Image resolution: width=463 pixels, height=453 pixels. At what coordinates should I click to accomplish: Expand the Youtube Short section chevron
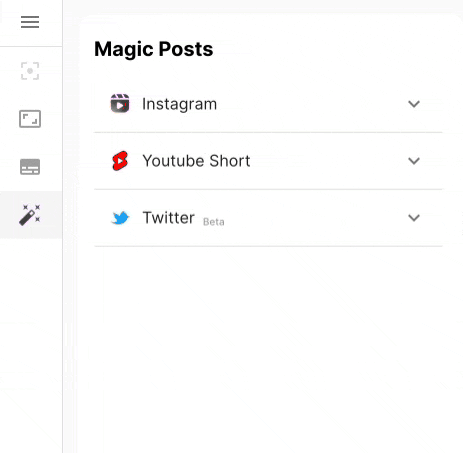pyautogui.click(x=414, y=161)
